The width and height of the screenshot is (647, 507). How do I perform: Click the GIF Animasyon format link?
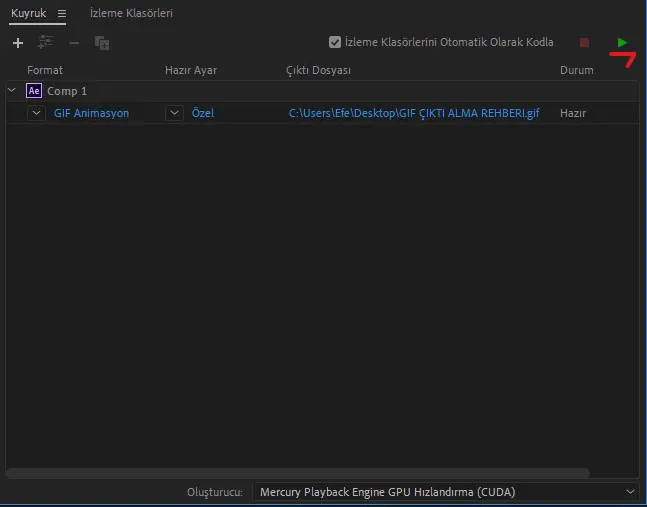coord(91,113)
